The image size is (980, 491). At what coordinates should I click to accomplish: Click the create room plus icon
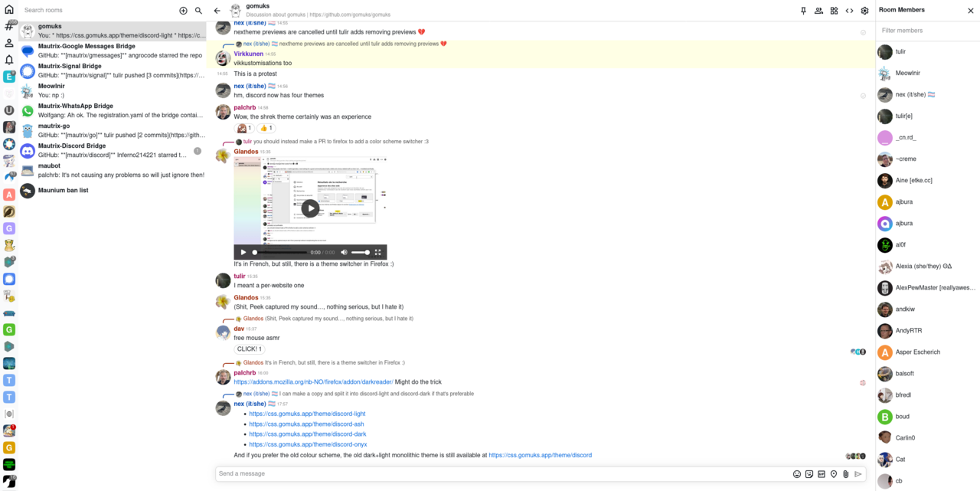click(x=183, y=11)
